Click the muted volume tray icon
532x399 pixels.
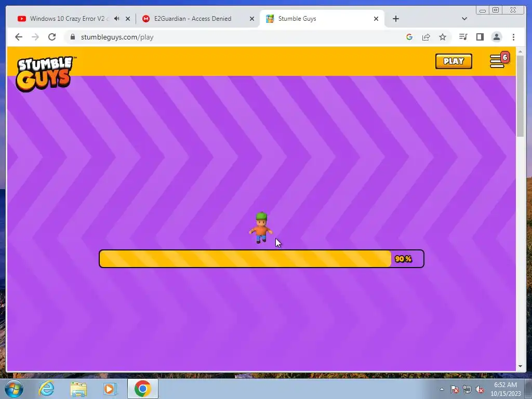click(480, 389)
